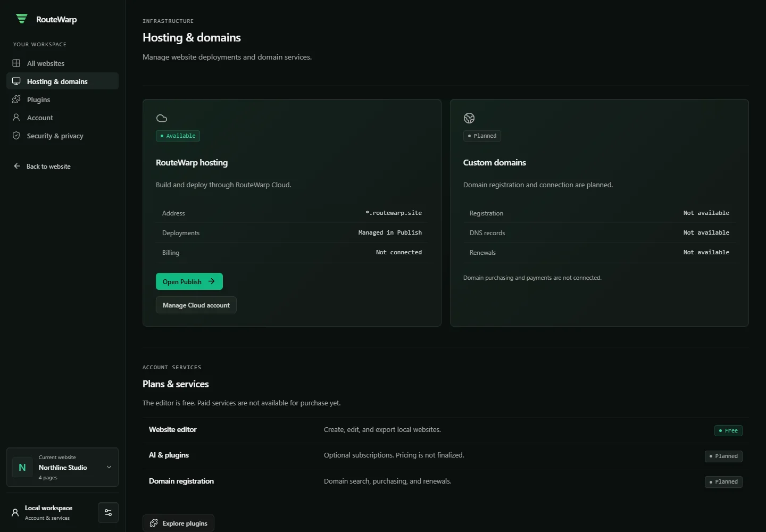The height and width of the screenshot is (532, 766).
Task: Click the Managed in Publish value
Action: point(390,232)
